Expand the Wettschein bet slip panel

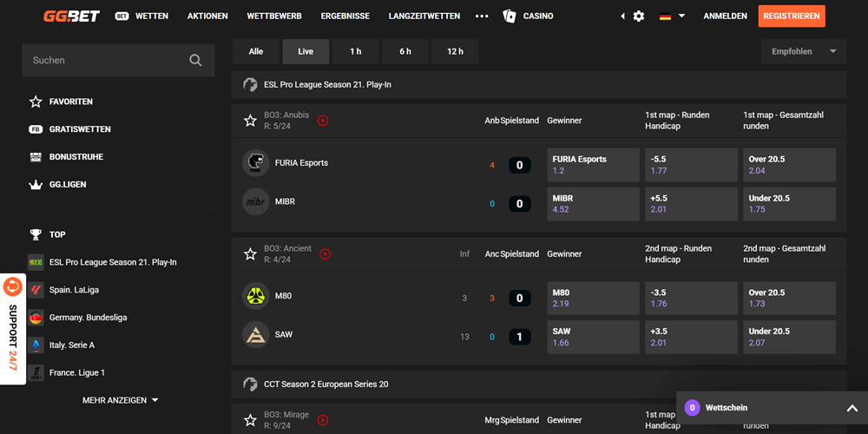(772, 408)
